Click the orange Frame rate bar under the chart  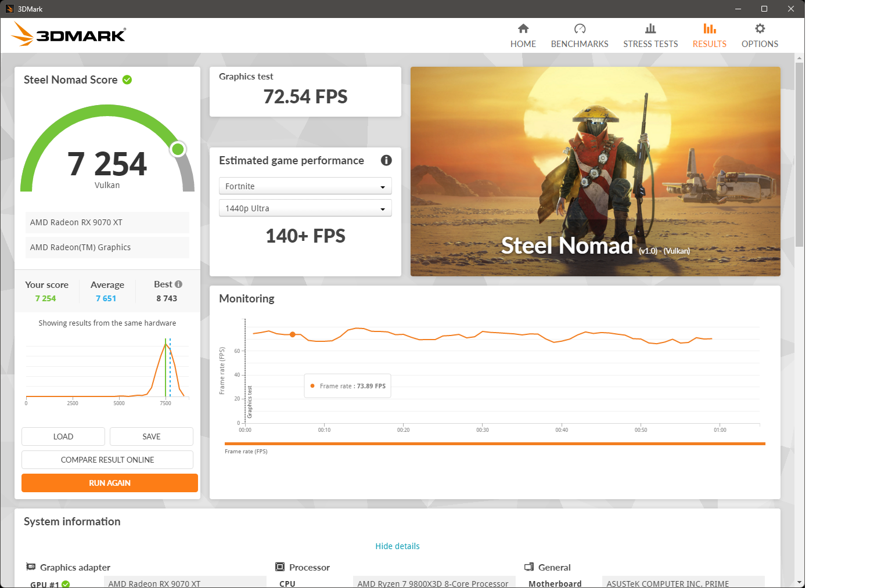pos(495,443)
